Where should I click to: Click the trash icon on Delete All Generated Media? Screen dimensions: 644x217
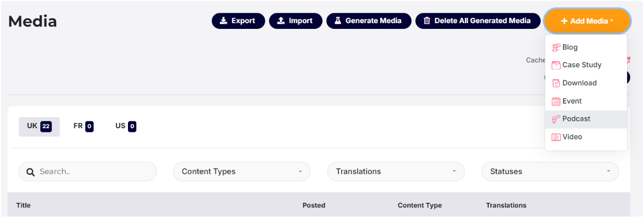coord(427,21)
